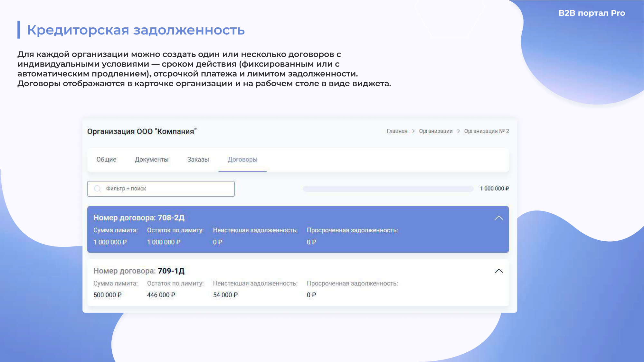Click the collapse chevron on contract 709-1Д
This screenshot has height=362, width=644.
click(499, 271)
